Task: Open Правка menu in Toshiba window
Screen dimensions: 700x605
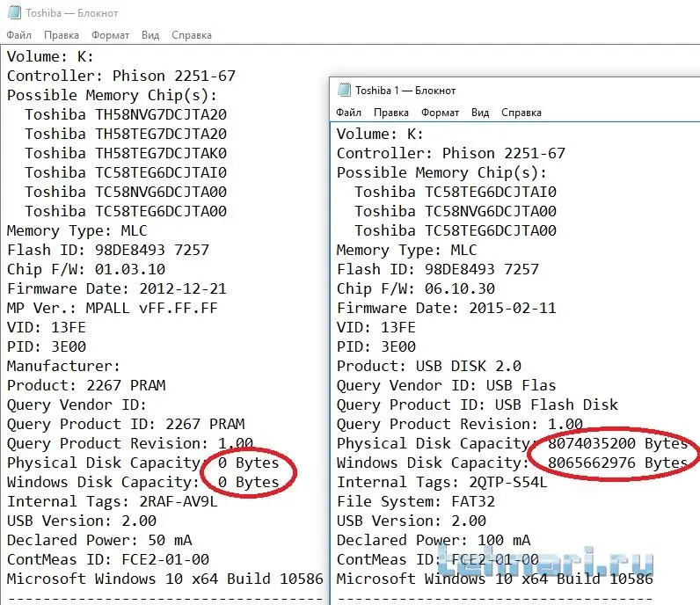Action: coord(62,35)
